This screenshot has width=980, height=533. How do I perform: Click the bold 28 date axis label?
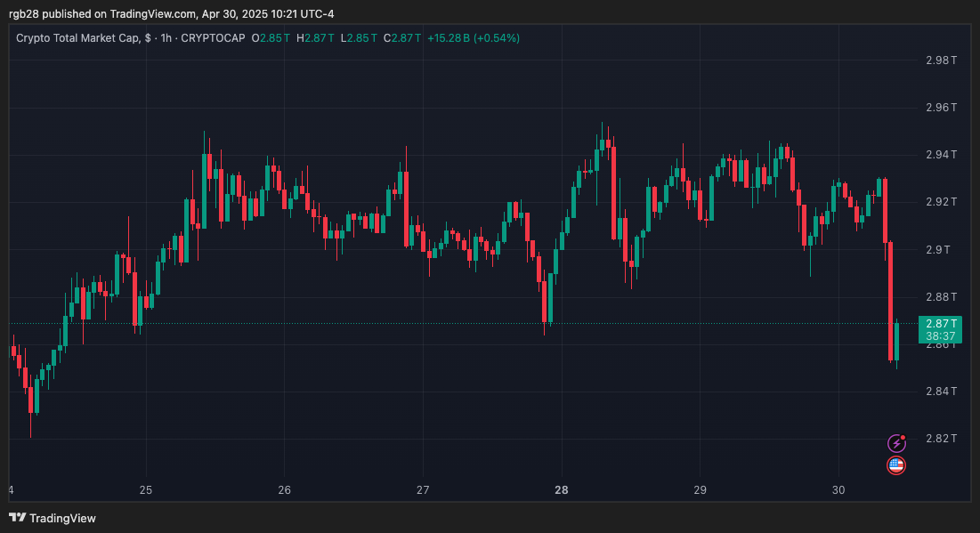click(x=562, y=490)
